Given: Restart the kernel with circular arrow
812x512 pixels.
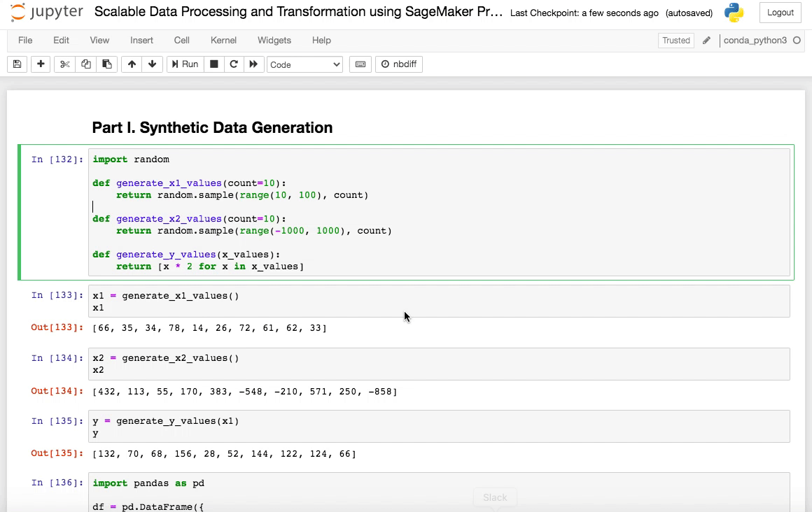Looking at the screenshot, I should tap(234, 64).
